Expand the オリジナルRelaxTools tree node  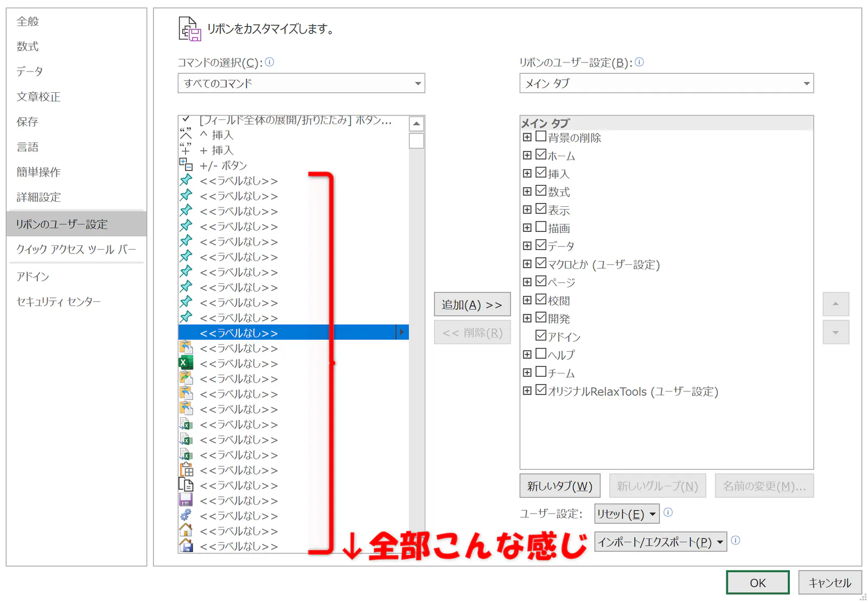(x=527, y=391)
